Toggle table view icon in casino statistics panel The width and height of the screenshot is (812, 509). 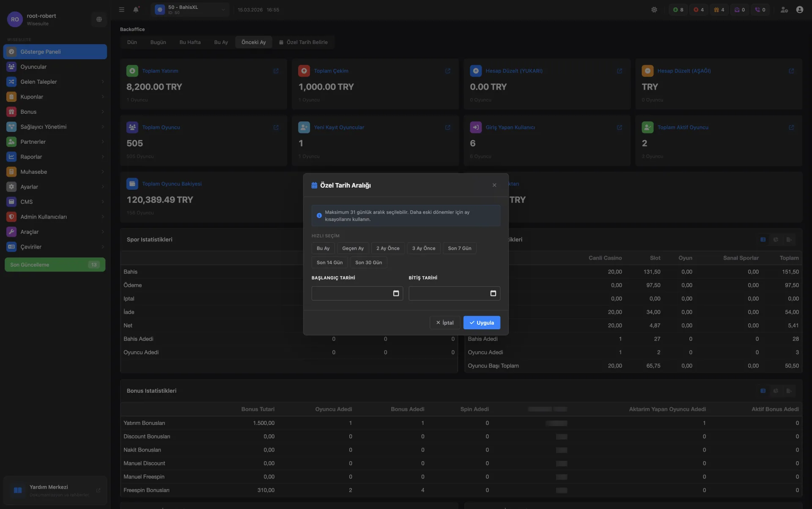763,240
